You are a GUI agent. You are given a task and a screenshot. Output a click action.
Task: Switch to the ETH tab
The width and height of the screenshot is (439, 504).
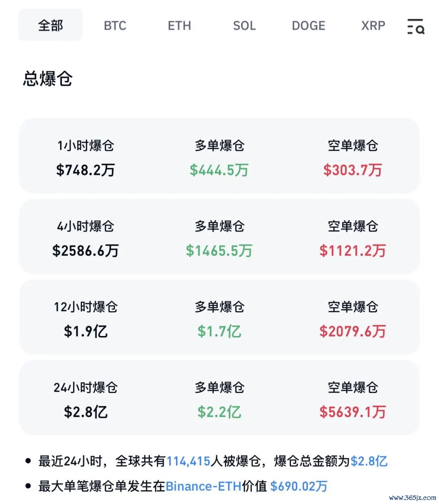tap(179, 26)
